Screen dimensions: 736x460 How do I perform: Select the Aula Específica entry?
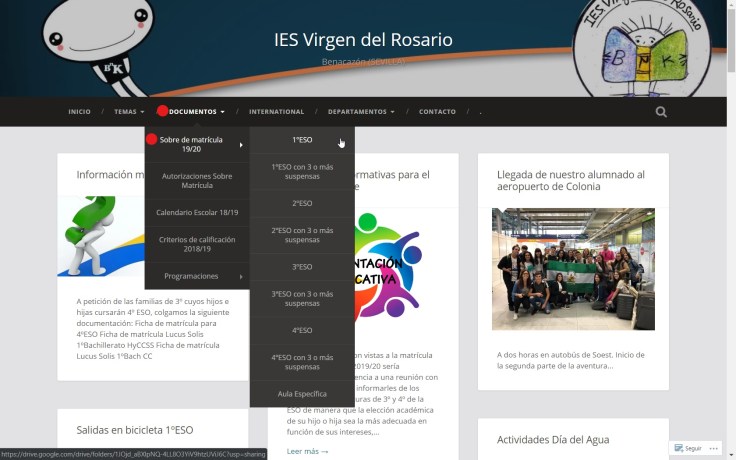(x=302, y=394)
